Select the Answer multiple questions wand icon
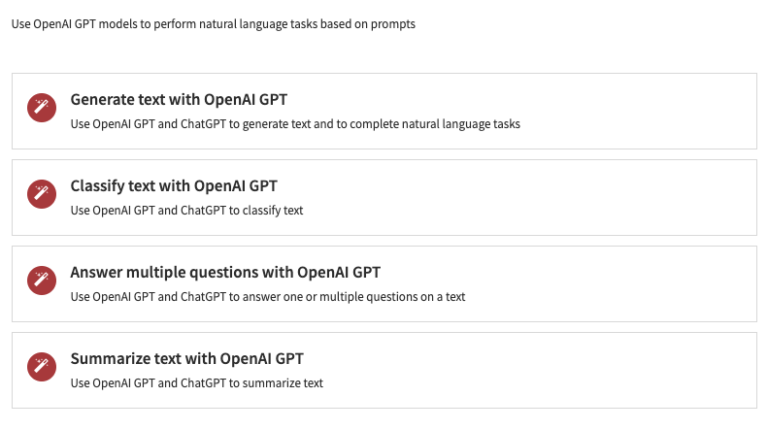 pyautogui.click(x=41, y=280)
